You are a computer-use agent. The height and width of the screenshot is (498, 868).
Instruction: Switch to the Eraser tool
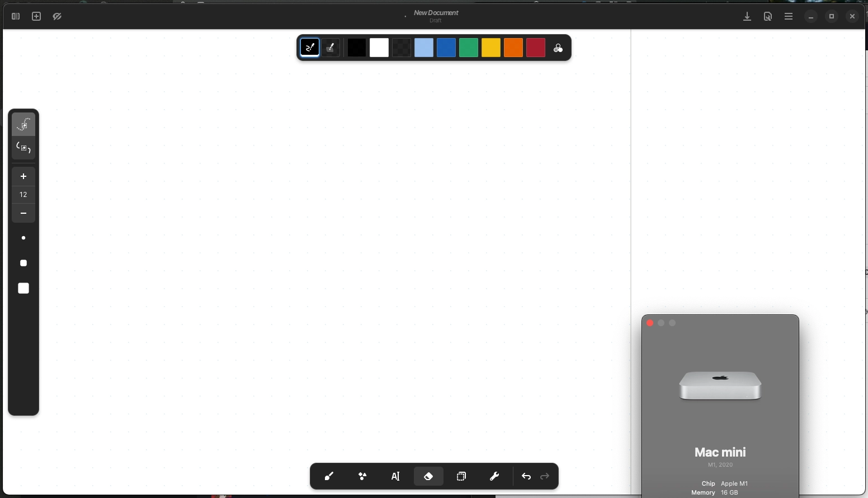428,476
